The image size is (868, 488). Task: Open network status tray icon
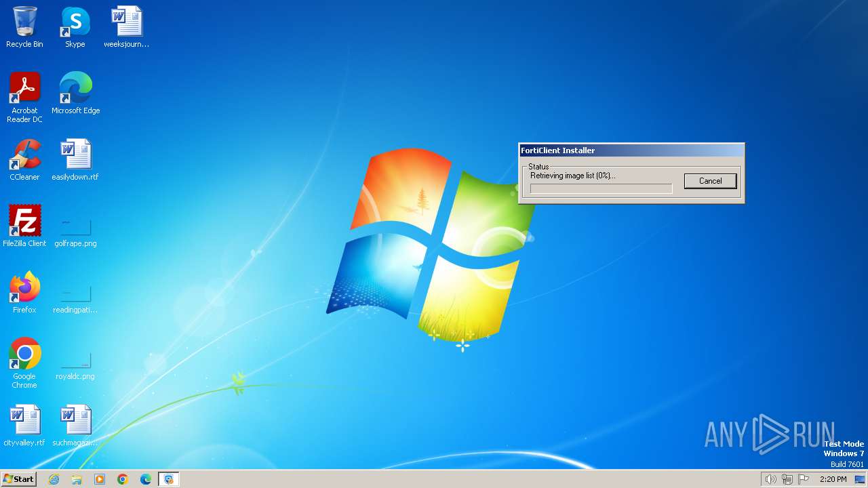[x=787, y=479]
